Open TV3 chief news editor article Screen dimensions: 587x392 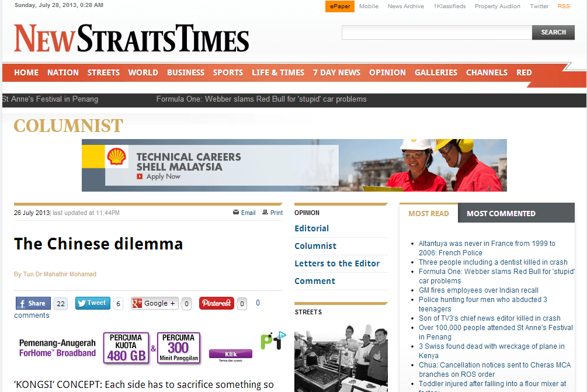tap(489, 318)
